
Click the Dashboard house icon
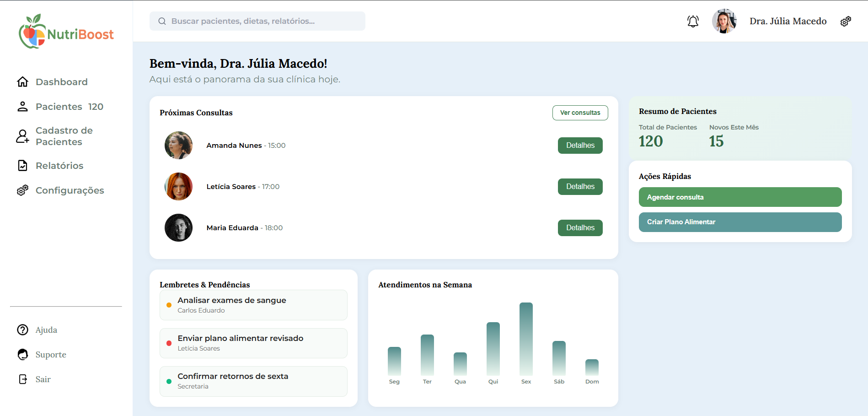(22, 82)
